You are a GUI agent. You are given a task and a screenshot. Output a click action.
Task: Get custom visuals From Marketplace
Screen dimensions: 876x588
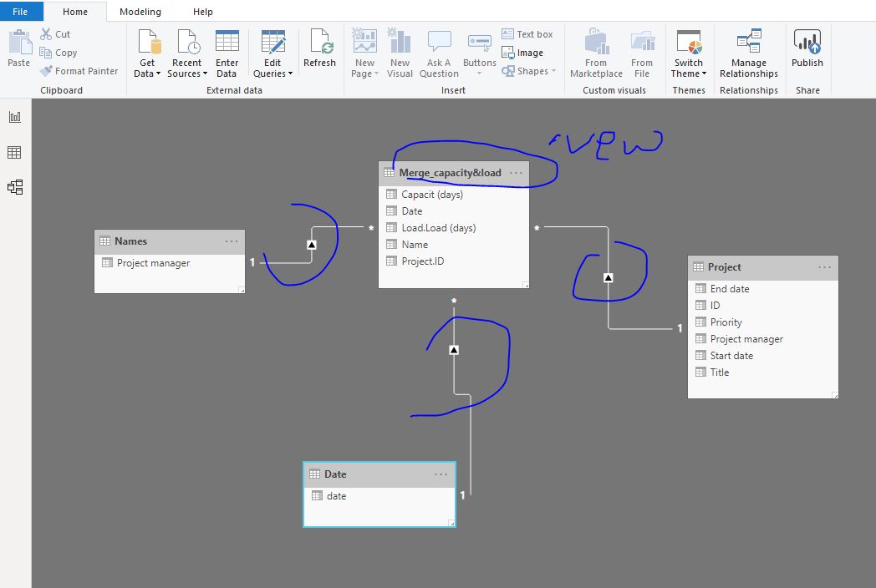pos(596,53)
